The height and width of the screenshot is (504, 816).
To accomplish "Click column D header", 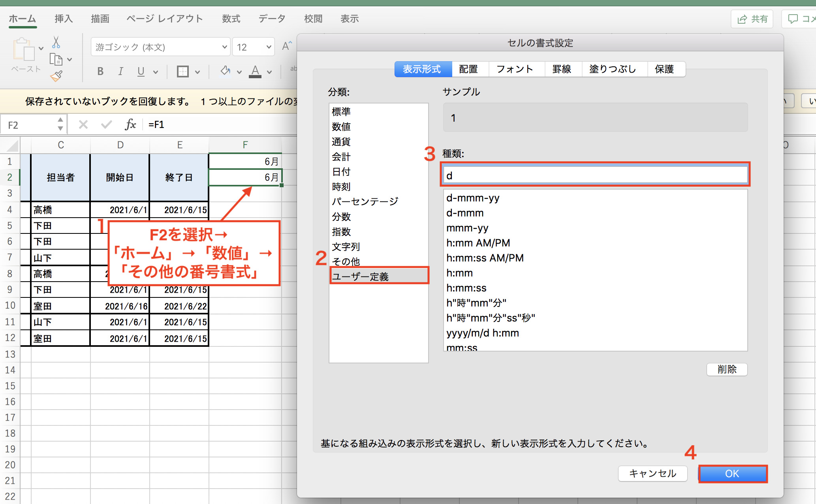I will 120,145.
